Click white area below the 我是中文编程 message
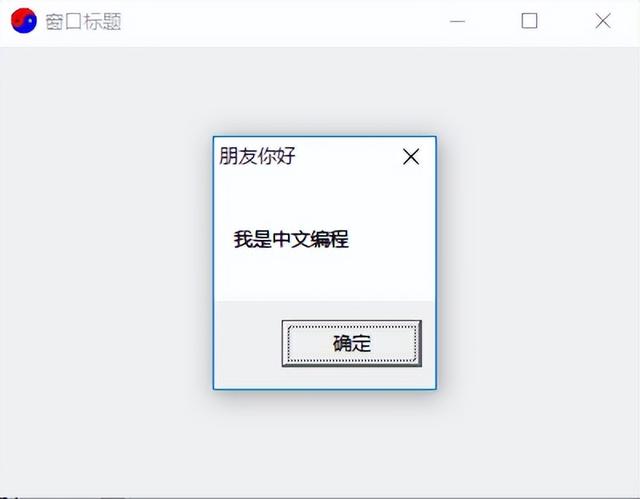The image size is (640, 499). click(x=324, y=277)
